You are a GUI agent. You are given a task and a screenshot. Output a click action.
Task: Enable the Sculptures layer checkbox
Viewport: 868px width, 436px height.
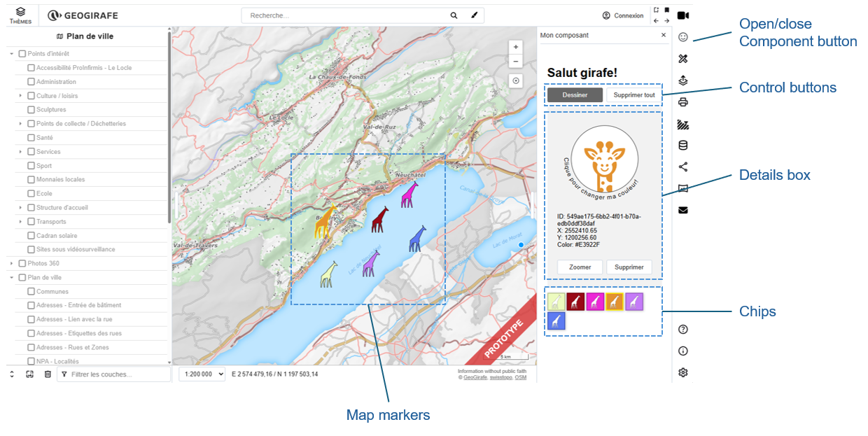tap(31, 110)
